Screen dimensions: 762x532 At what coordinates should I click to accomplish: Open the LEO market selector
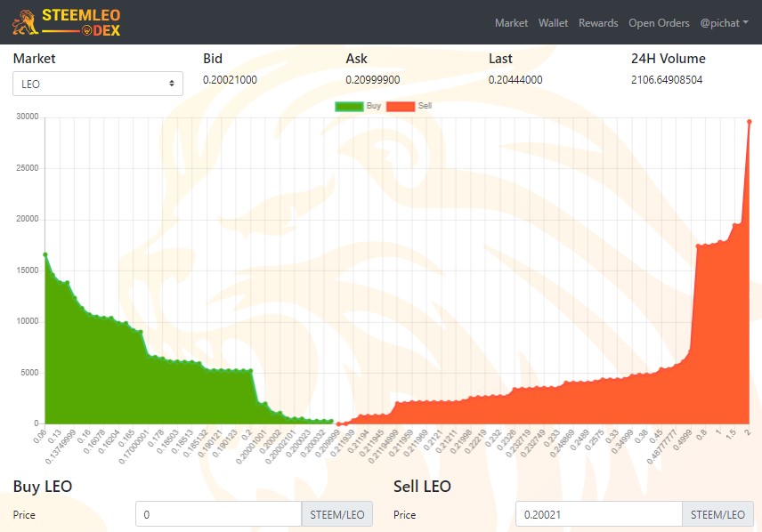coord(98,84)
